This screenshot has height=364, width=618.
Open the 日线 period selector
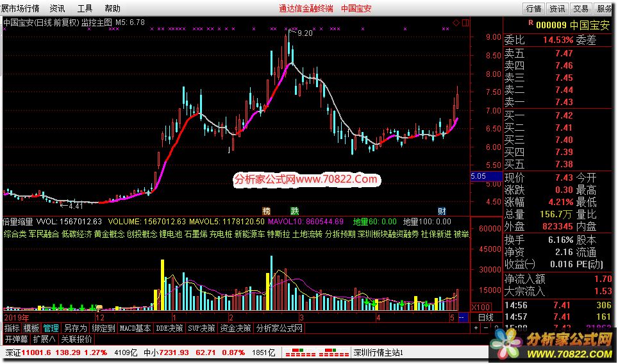click(x=485, y=317)
